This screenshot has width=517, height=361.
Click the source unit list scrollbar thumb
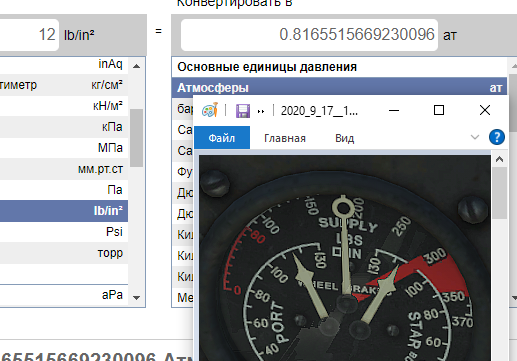point(136,138)
